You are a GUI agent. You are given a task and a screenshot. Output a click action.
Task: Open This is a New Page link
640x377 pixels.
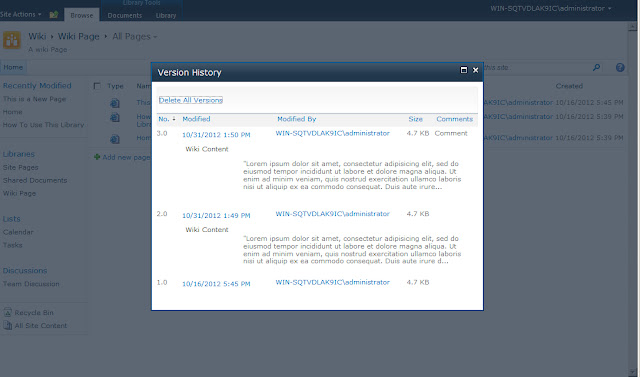(34, 99)
